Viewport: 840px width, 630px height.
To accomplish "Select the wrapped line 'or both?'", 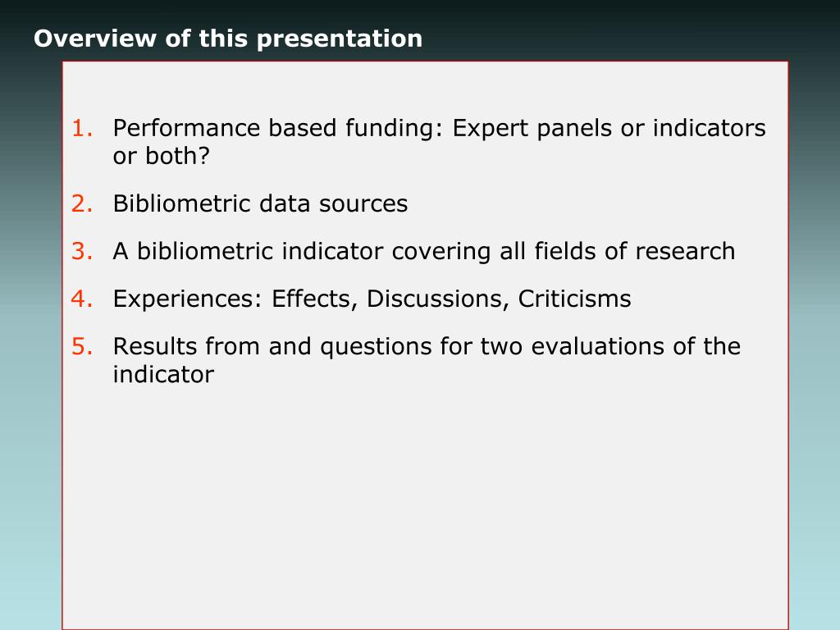I will pos(161,156).
